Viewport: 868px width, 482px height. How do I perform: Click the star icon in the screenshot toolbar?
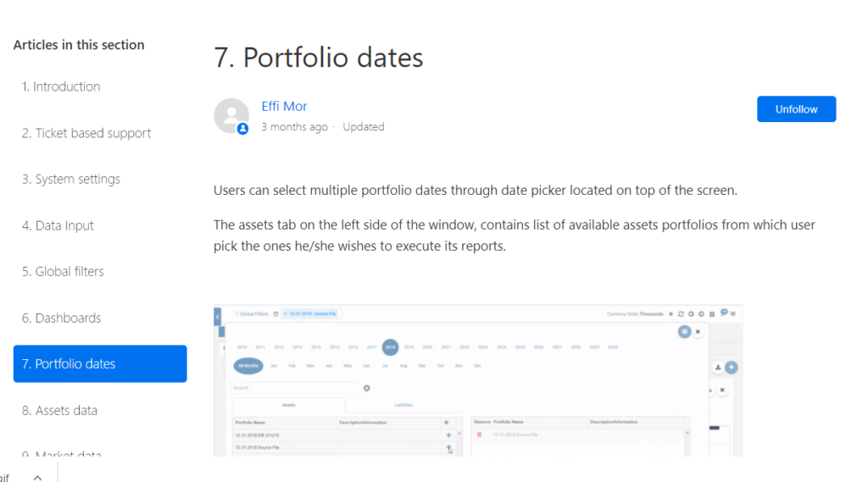[670, 314]
